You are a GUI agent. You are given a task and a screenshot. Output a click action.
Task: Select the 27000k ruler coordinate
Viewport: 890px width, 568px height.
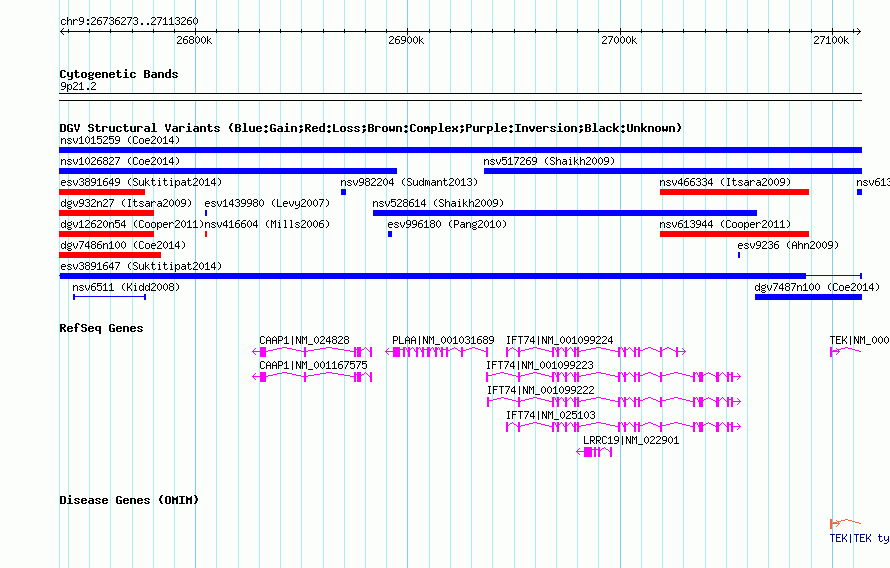pyautogui.click(x=619, y=40)
